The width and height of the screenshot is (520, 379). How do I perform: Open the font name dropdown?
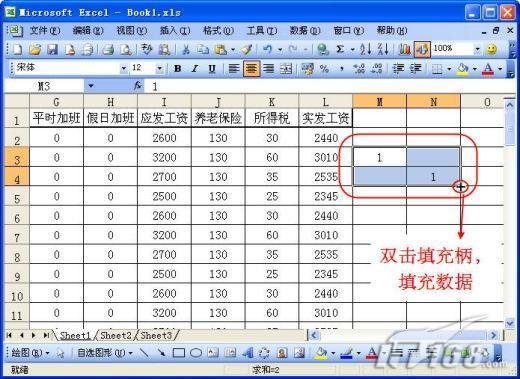[x=124, y=68]
